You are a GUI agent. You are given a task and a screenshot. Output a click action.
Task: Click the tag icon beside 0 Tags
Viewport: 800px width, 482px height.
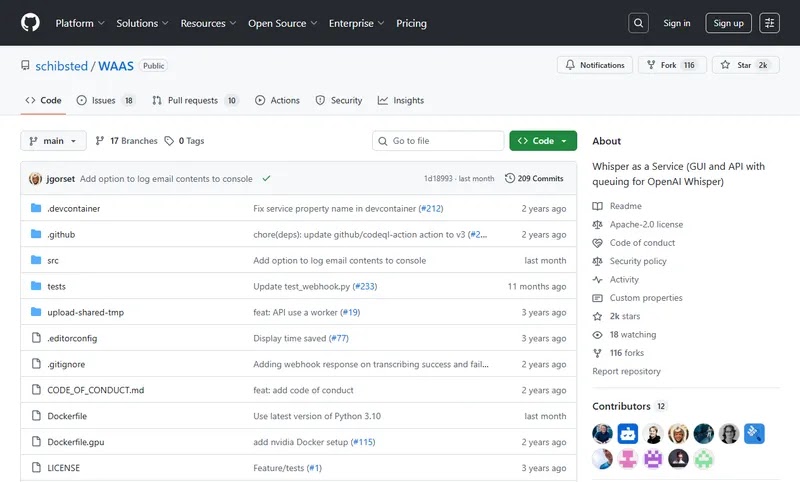tap(169, 141)
